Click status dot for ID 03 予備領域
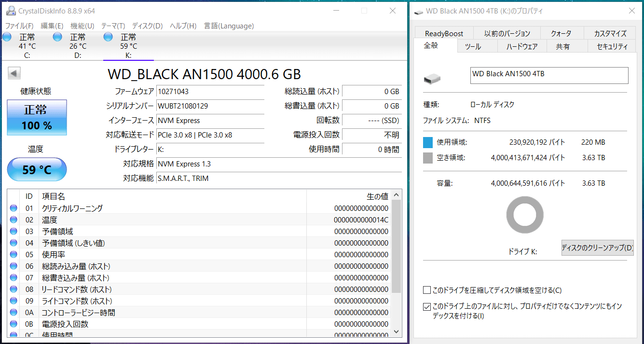Screen dimensions: 644x344 coord(14,232)
